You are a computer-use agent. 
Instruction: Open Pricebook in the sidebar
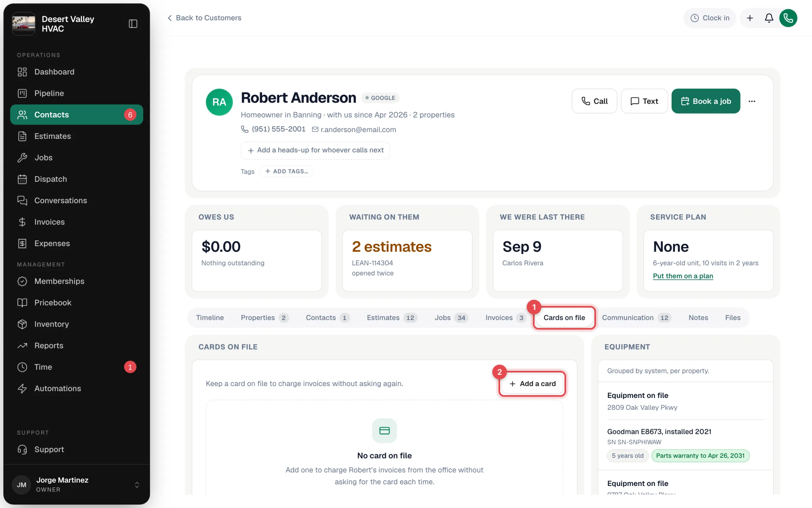[76, 302]
